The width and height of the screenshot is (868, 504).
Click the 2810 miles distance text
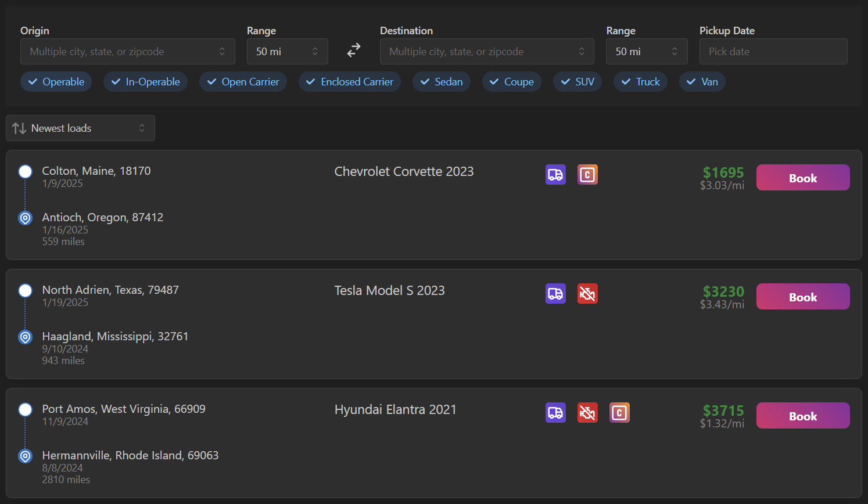point(66,480)
